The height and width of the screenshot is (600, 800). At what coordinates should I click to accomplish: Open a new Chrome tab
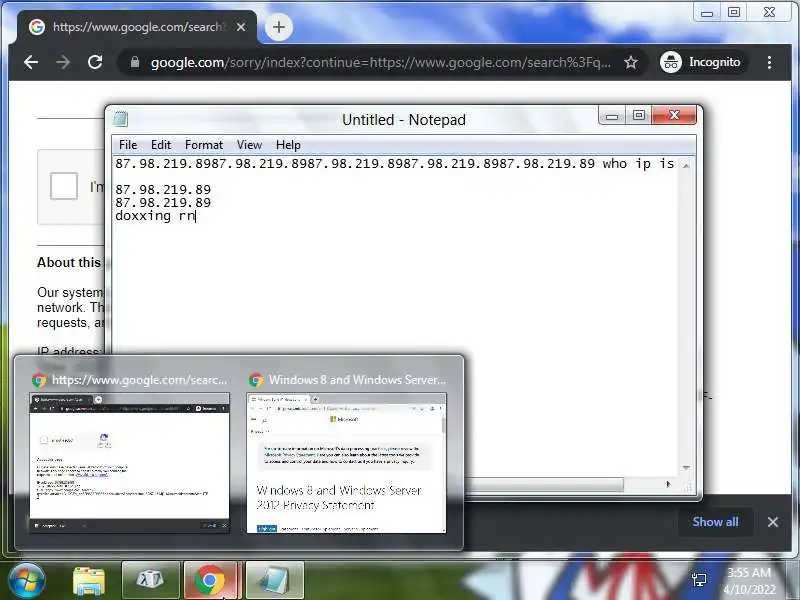click(x=279, y=27)
